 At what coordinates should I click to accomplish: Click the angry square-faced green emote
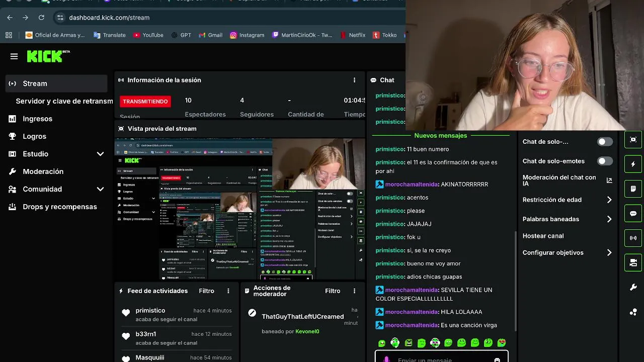[x=409, y=343]
